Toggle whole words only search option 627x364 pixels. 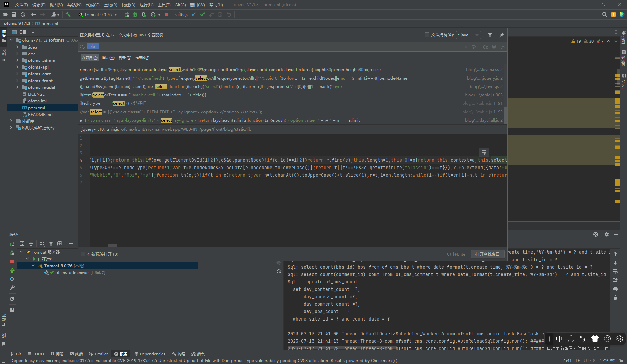point(494,47)
